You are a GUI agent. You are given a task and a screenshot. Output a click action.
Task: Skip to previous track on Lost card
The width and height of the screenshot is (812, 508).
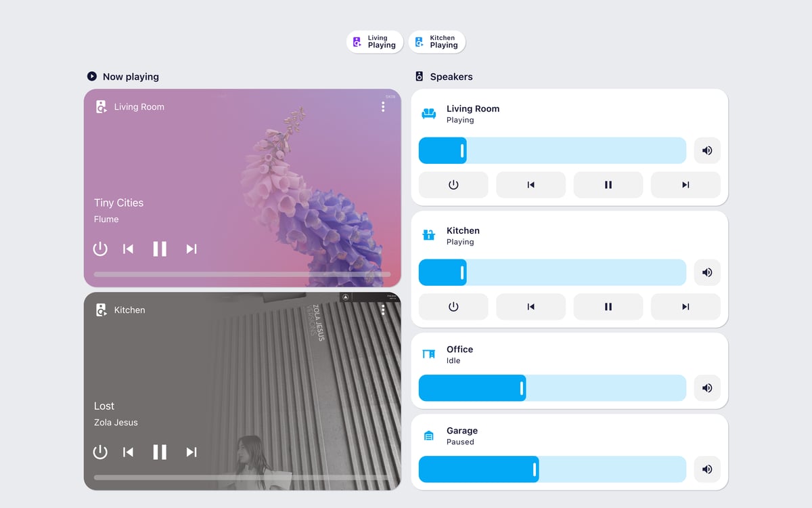tap(128, 452)
